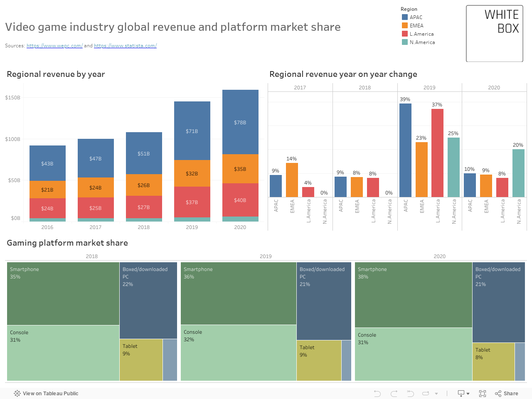Select the 2017 APAC $47B bar segment
This screenshot has height=399, width=532.
[x=96, y=158]
